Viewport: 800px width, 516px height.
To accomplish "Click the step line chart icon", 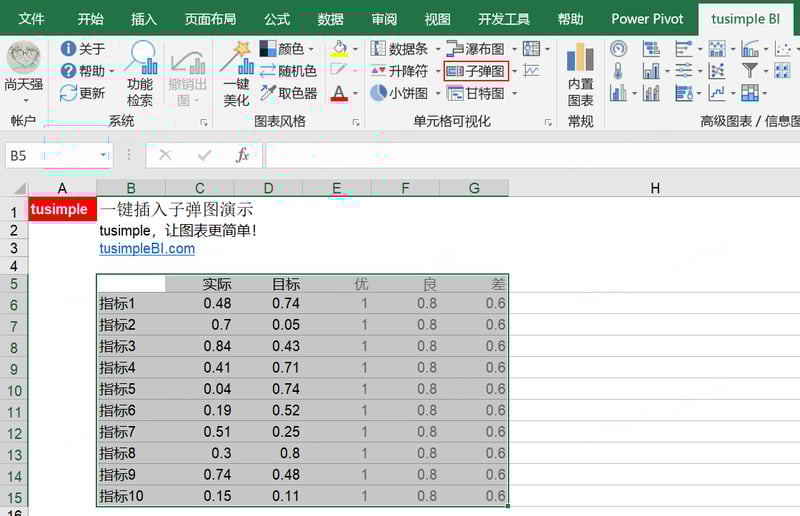I will 717,93.
